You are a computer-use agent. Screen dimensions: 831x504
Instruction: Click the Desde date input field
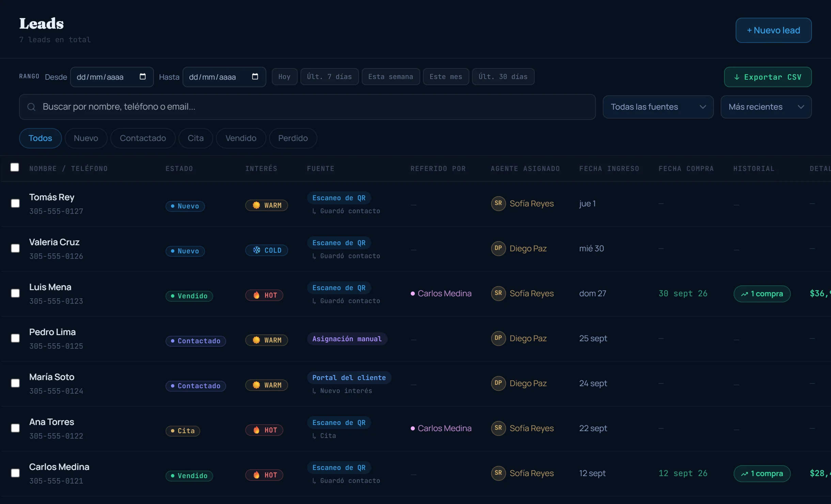click(112, 77)
